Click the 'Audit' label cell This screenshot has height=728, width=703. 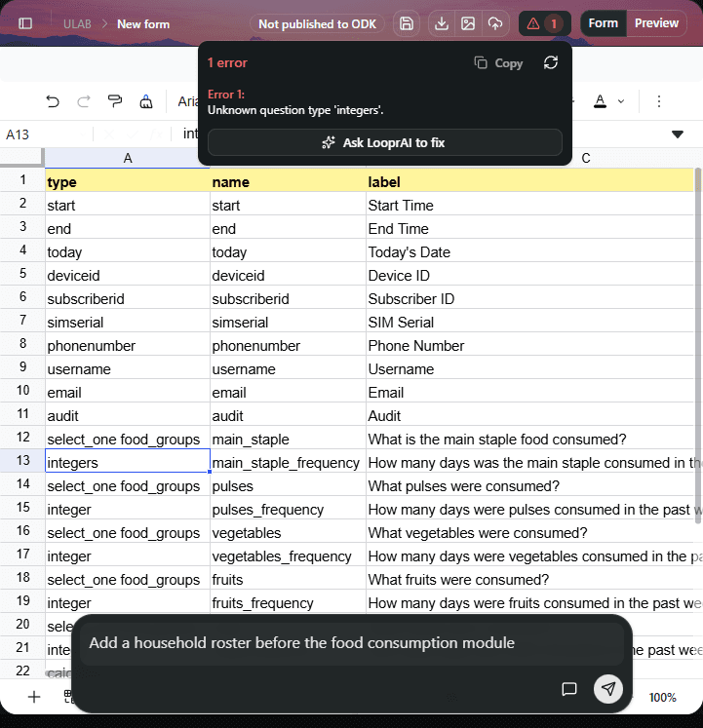click(529, 414)
